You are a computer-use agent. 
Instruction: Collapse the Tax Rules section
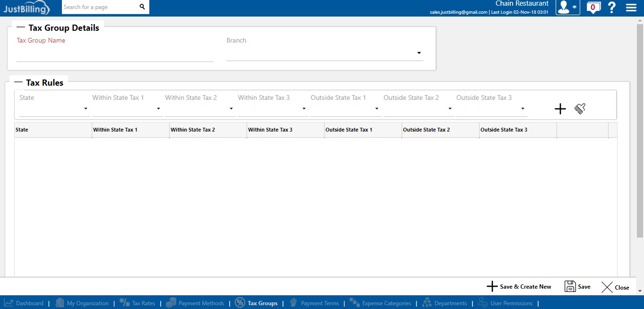(x=18, y=82)
